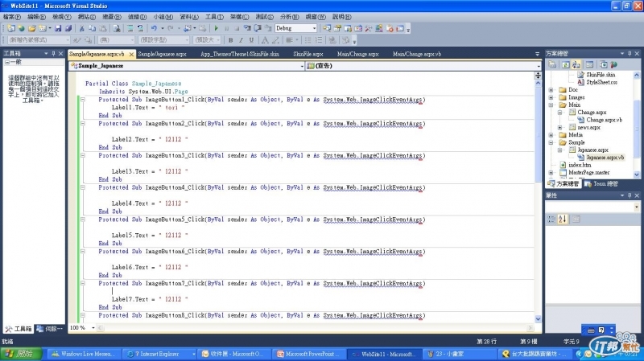644x361 pixels.
Task: Click the code editor vertical scrollbar down arrow
Action: pos(538,319)
